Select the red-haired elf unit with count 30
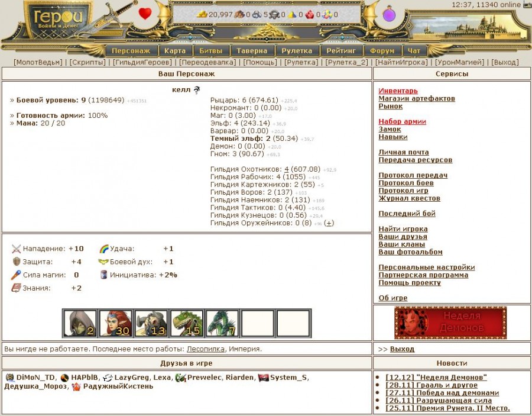Screen dimensions: 532x416 coord(115,323)
